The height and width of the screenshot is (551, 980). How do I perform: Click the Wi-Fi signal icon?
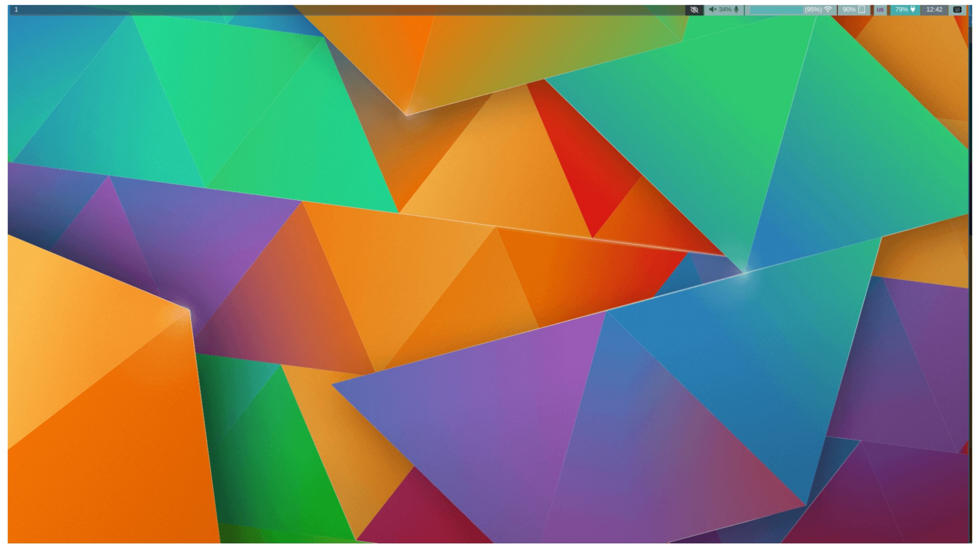click(828, 10)
